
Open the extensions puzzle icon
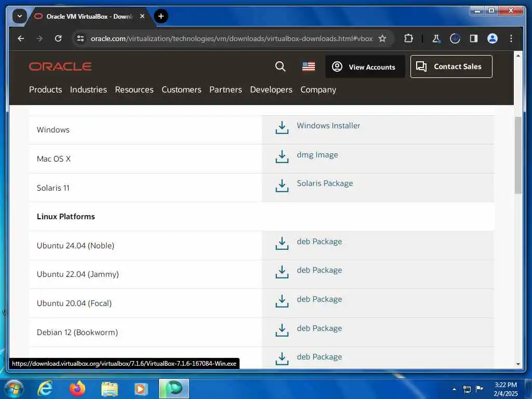[408, 38]
